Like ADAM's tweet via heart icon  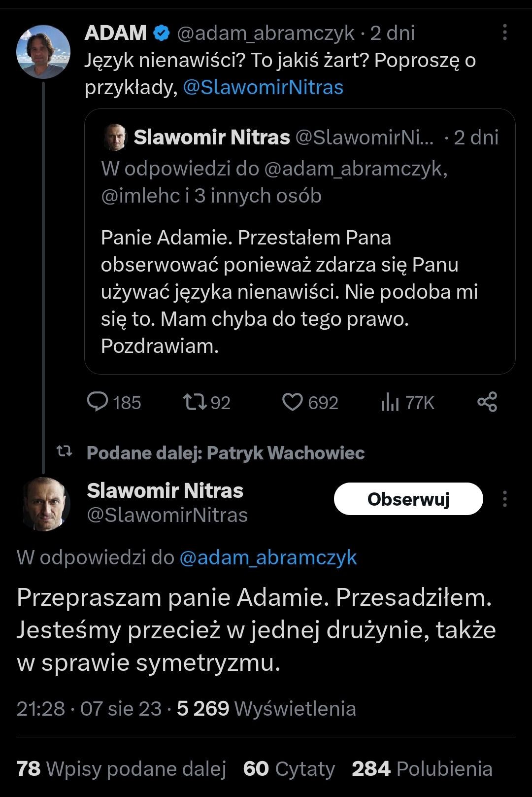click(293, 402)
